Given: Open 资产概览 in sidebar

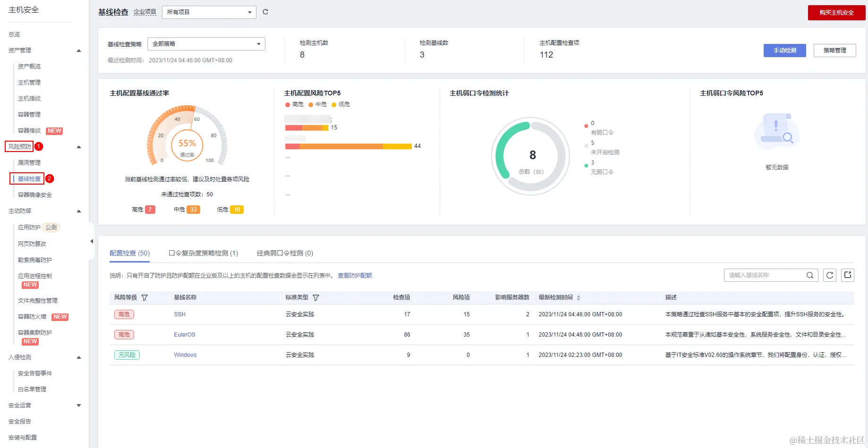Looking at the screenshot, I should [x=29, y=67].
